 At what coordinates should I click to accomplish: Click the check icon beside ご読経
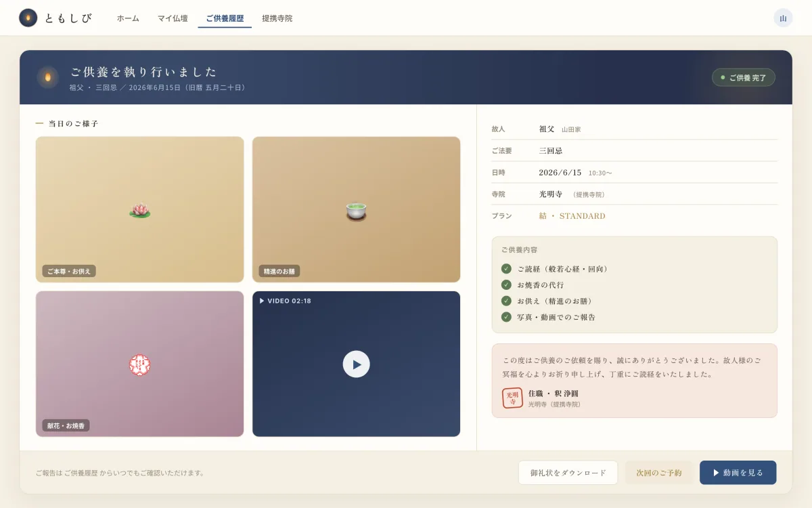(x=506, y=269)
